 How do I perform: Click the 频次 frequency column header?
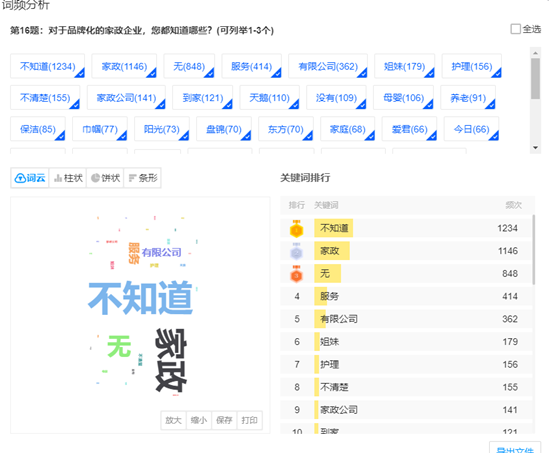(x=513, y=205)
